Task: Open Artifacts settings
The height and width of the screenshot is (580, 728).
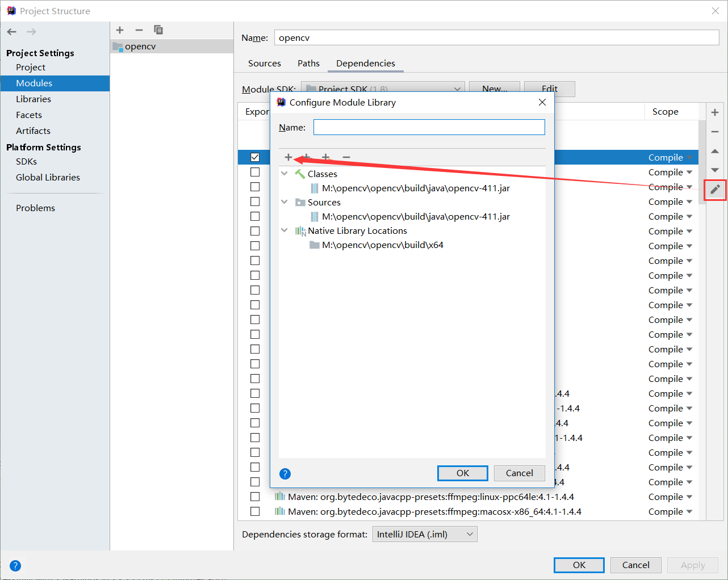Action: click(x=33, y=131)
